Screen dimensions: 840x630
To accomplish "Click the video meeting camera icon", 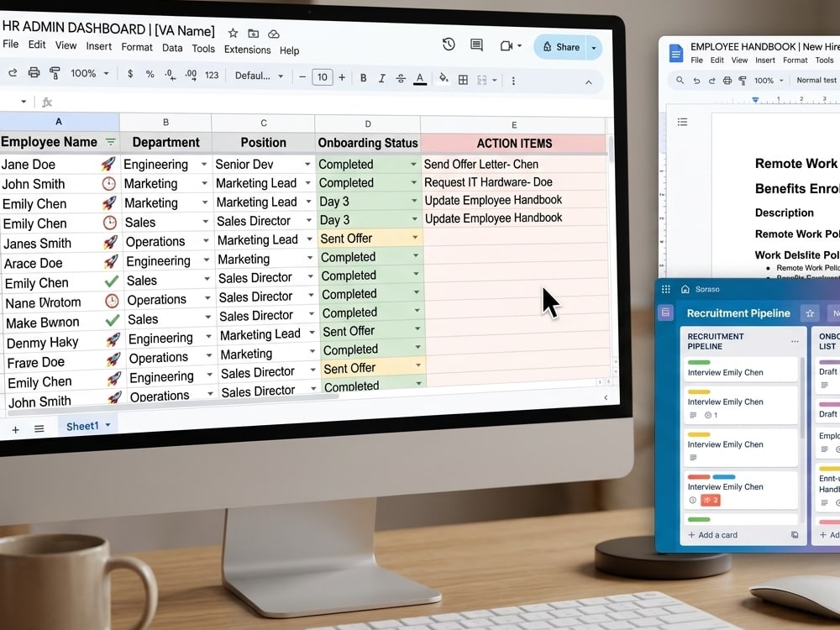I will pos(507,46).
